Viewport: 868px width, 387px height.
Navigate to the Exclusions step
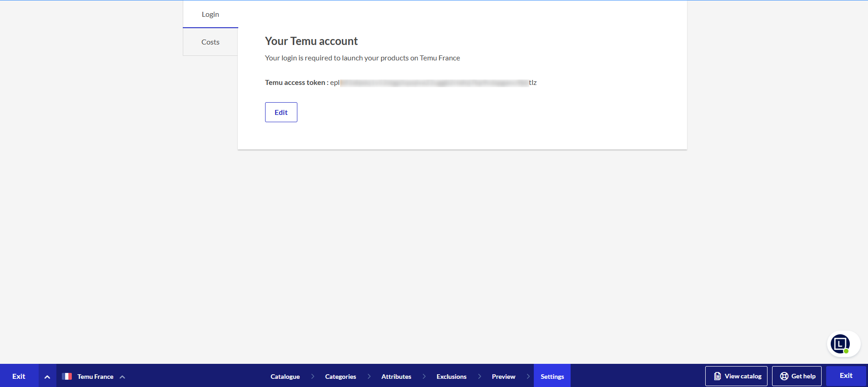click(452, 377)
